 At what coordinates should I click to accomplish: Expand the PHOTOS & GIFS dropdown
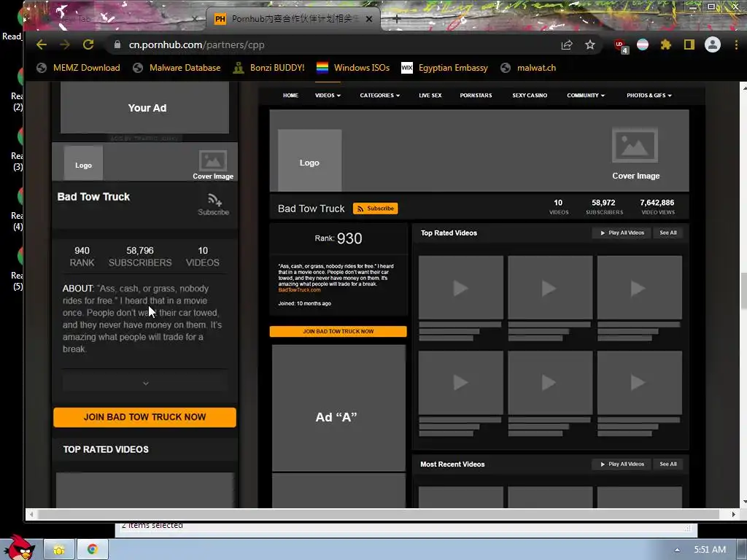[649, 96]
